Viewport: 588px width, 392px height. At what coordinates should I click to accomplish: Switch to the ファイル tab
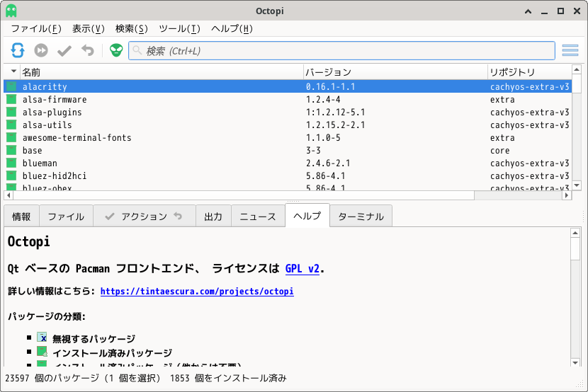tap(66, 217)
